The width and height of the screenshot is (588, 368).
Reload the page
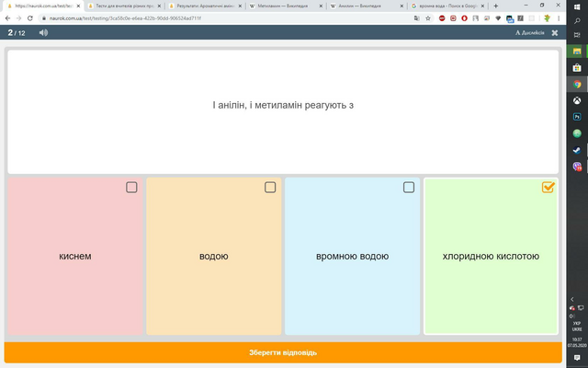point(30,18)
